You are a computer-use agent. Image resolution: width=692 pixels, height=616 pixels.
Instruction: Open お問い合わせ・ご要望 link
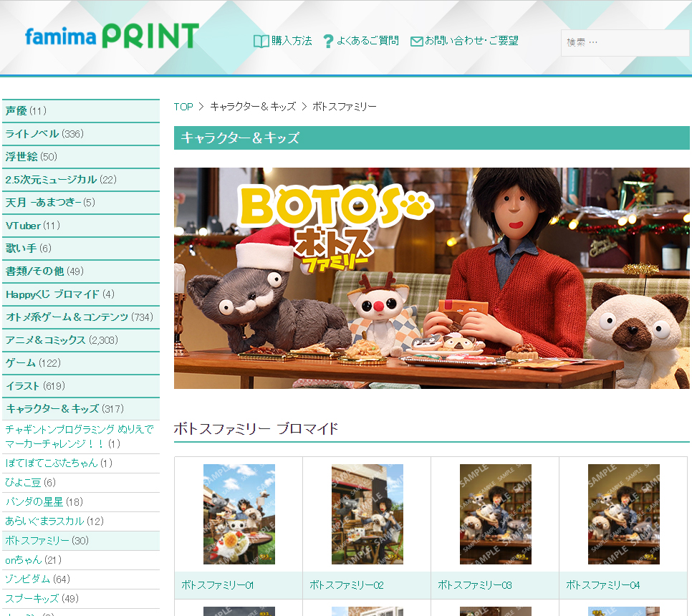[x=471, y=41]
